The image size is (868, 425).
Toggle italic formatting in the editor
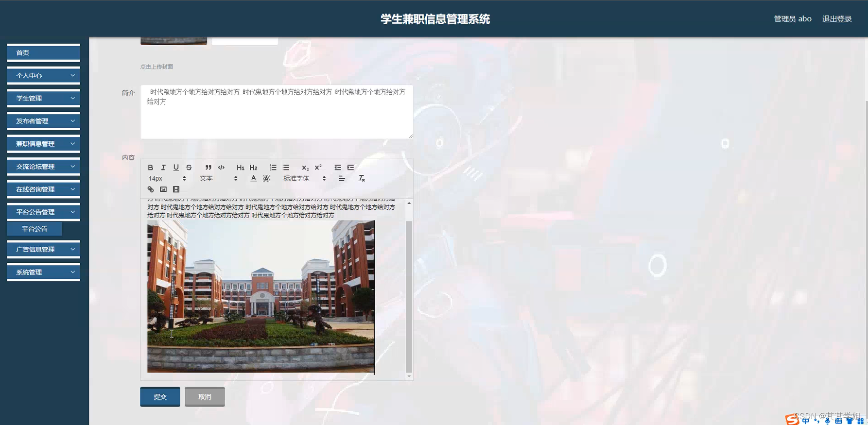tap(163, 168)
